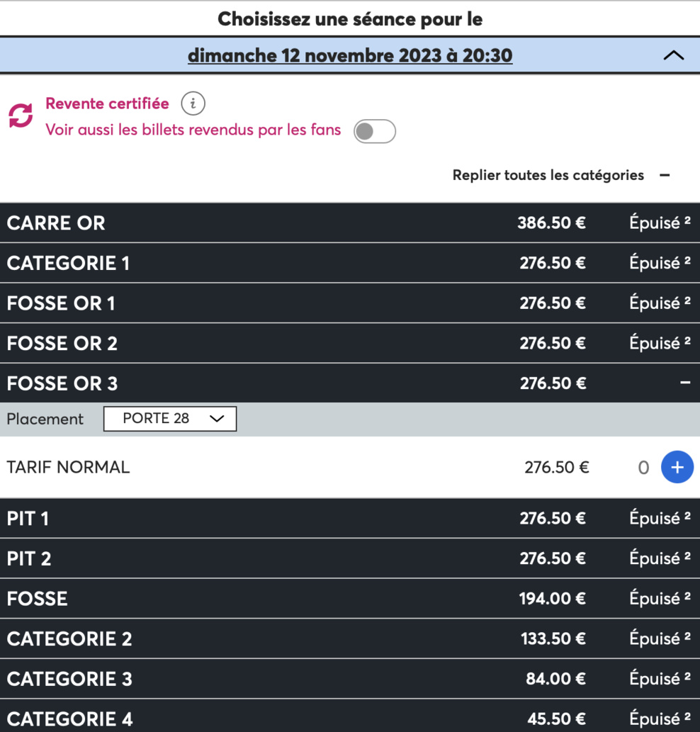
Task: Click the minus icon next to Replier toutes les catégories
Action: point(665,174)
